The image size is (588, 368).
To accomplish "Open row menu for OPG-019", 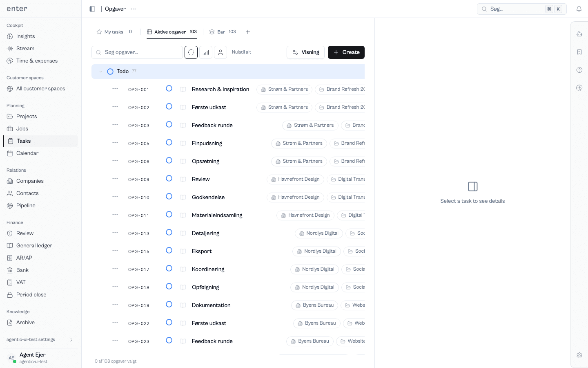I will [x=115, y=304].
